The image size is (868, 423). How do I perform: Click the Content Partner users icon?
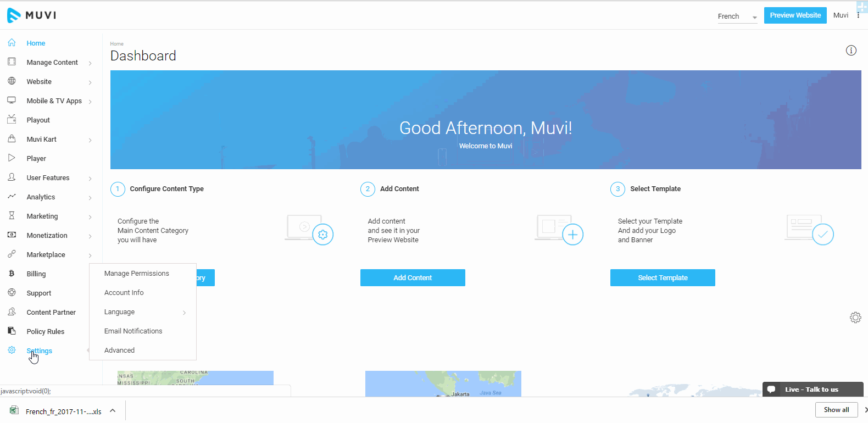(12, 311)
